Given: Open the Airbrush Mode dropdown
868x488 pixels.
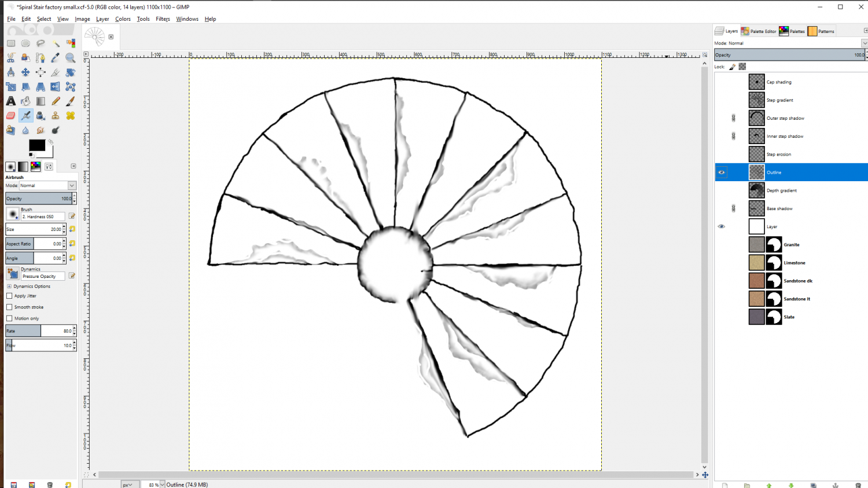Looking at the screenshot, I should coord(47,185).
